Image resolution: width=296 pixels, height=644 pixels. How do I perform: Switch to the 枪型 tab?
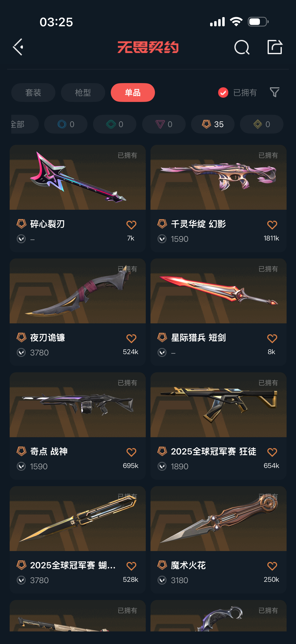click(x=83, y=93)
